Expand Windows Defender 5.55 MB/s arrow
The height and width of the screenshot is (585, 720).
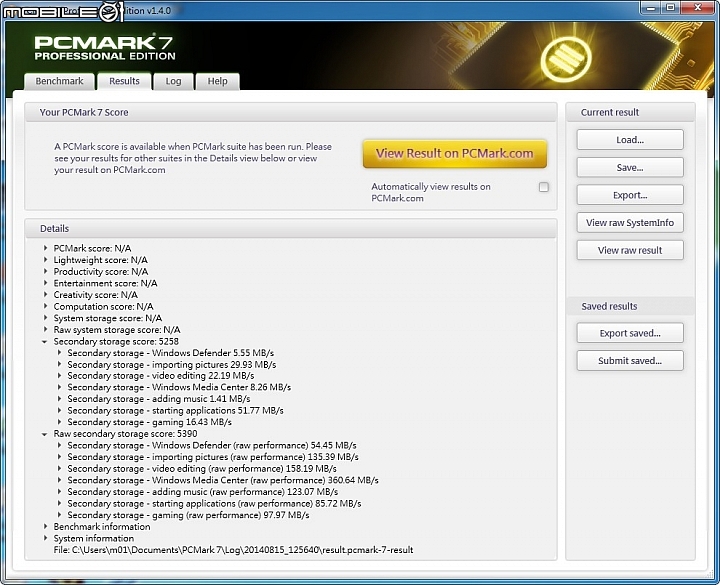point(59,353)
